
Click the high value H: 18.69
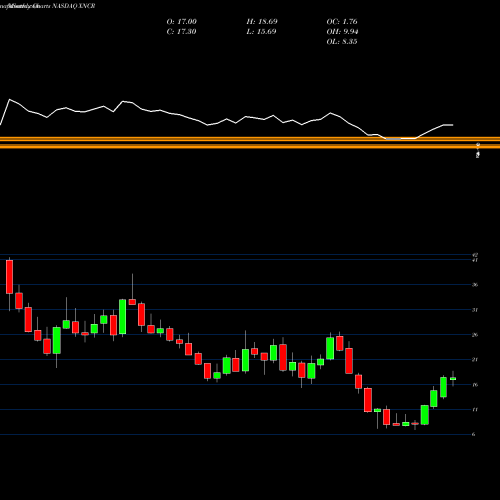click(x=262, y=22)
